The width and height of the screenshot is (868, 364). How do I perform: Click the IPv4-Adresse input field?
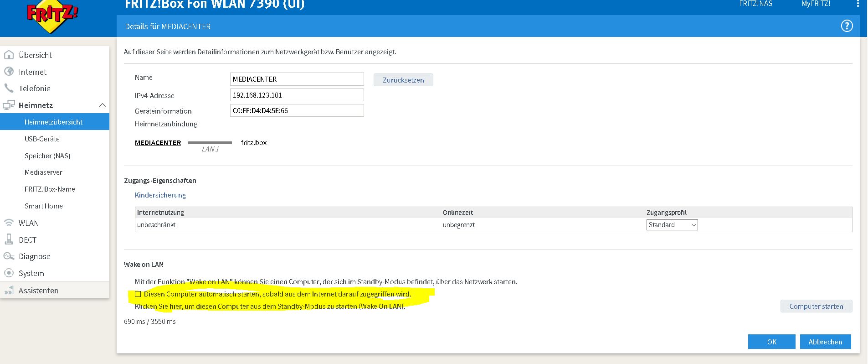point(297,95)
